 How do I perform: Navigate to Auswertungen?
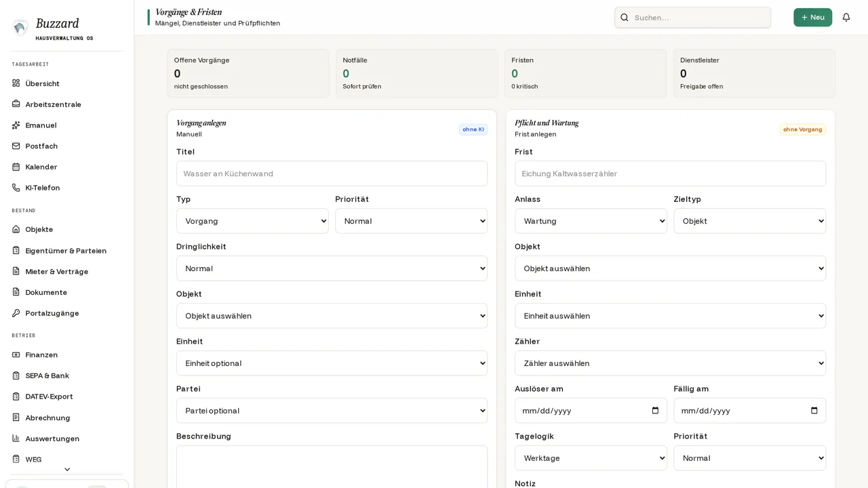pos(66,439)
